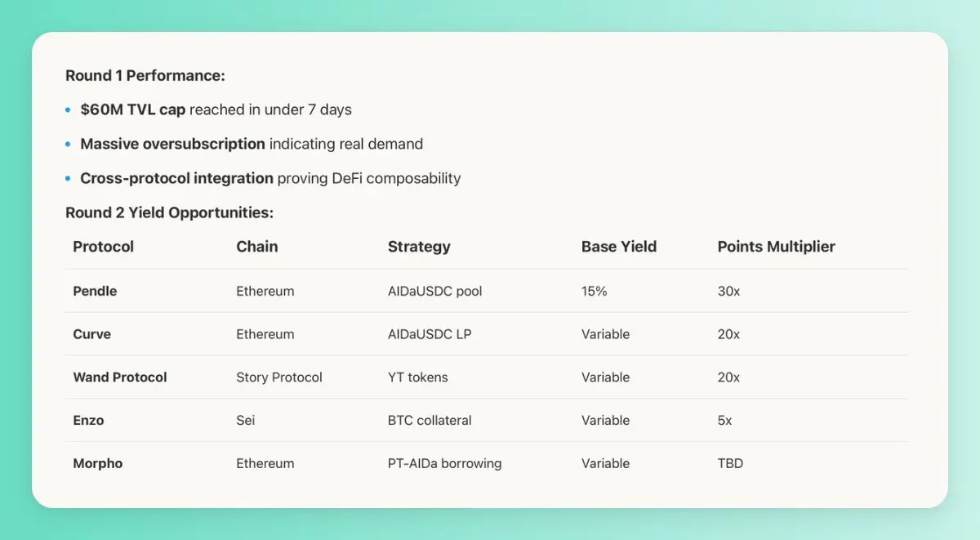The image size is (980, 540).
Task: Click the Base Yield column header
Action: click(x=619, y=247)
